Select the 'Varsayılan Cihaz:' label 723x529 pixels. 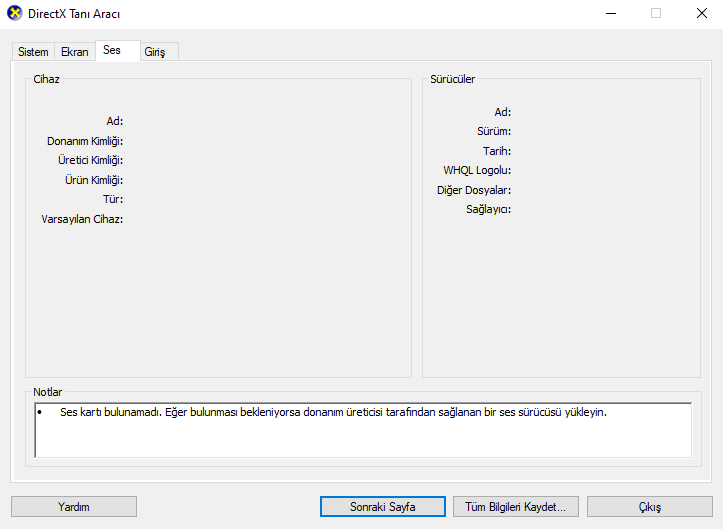82,219
